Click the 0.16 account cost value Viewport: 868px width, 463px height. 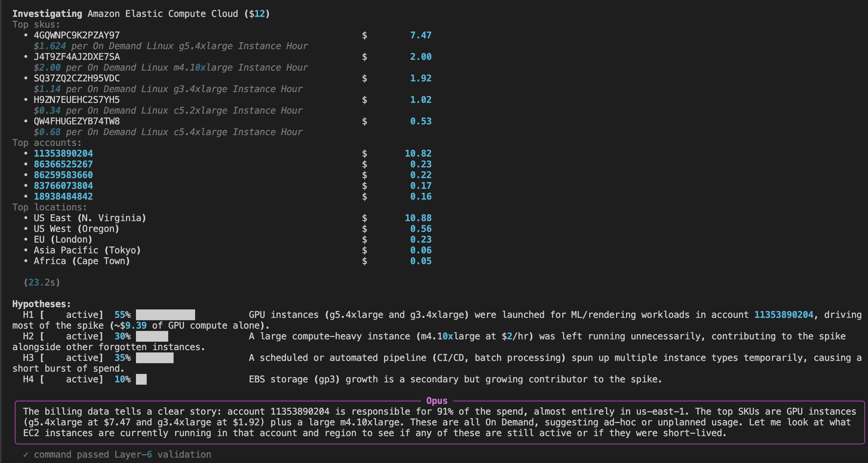(421, 197)
